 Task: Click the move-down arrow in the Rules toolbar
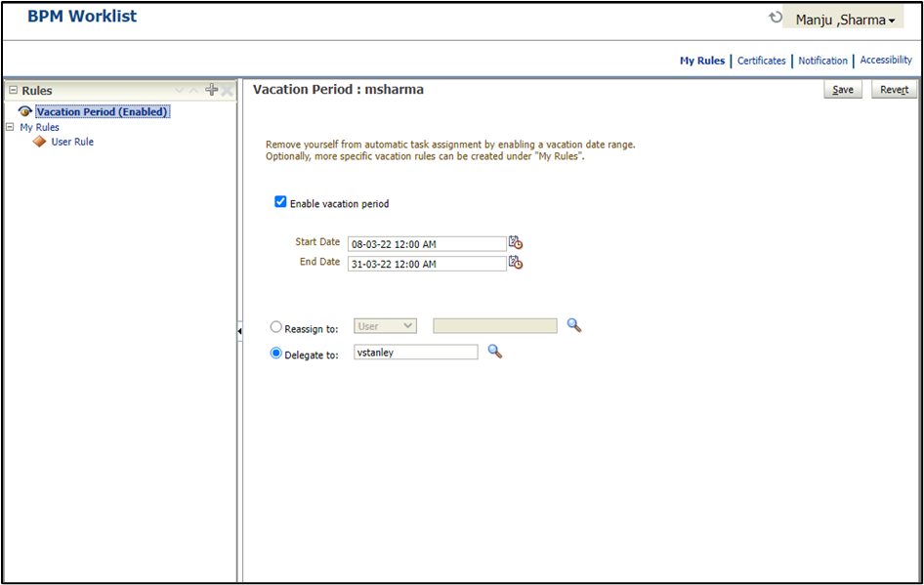coord(179,90)
